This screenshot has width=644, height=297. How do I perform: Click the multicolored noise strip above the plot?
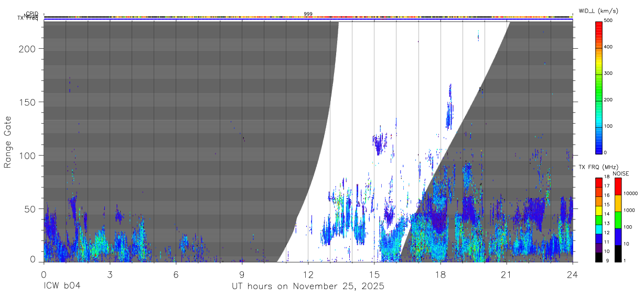[308, 17]
